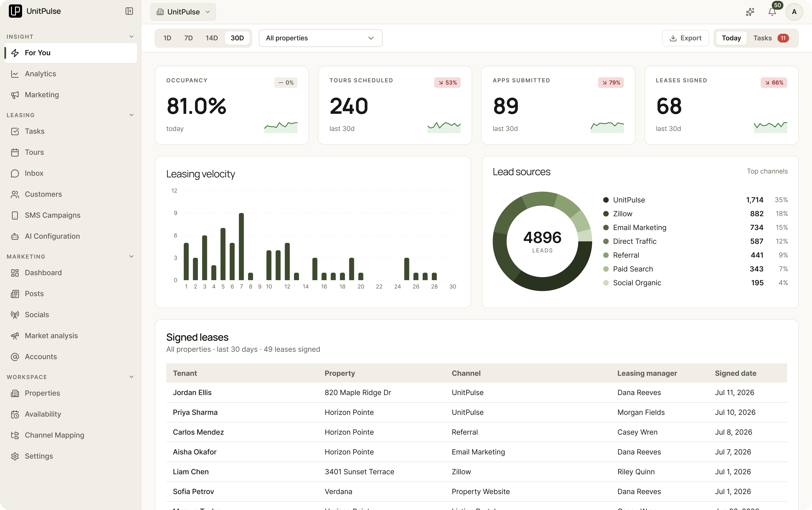
Task: Click the Dashboard grid icon
Action: (15, 273)
